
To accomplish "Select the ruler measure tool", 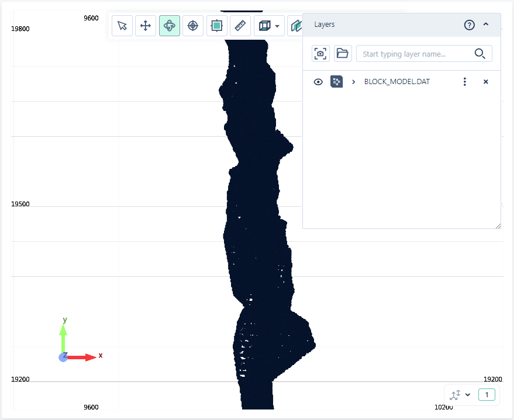I will (240, 26).
